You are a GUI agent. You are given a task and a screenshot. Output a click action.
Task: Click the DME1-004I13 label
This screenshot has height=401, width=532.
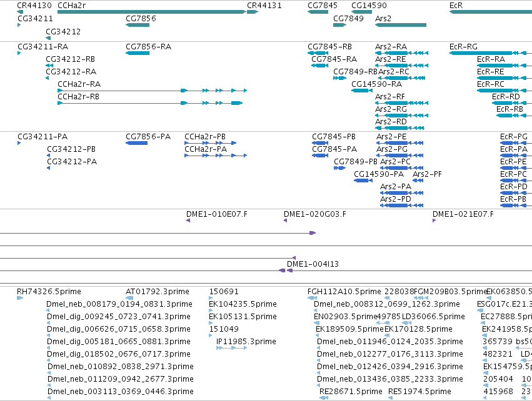coord(313,264)
